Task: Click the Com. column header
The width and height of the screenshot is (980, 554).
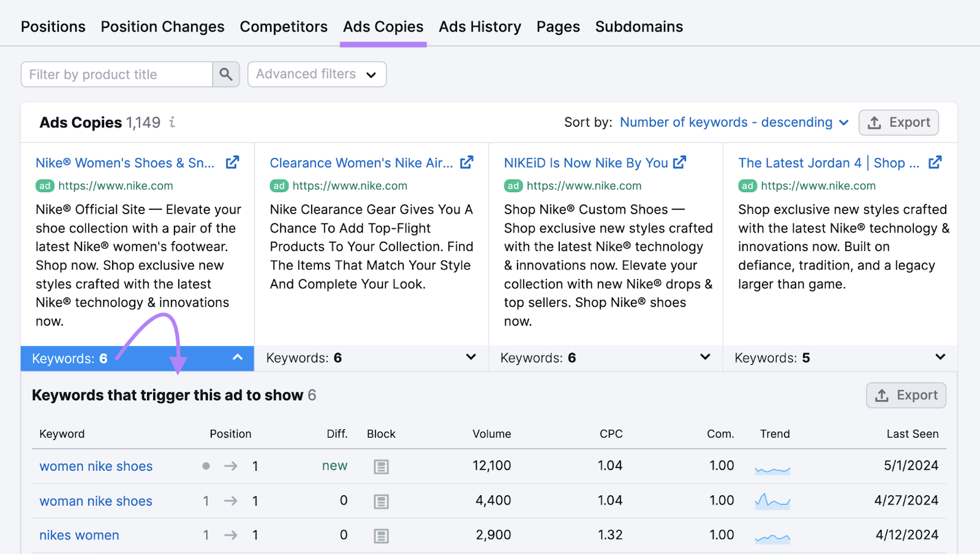Action: tap(720, 434)
